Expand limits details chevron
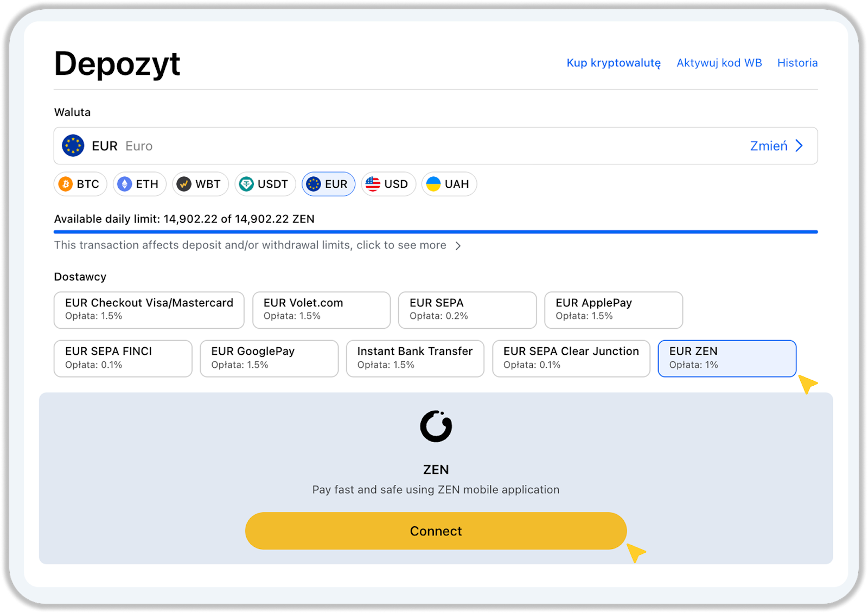The image size is (868, 613). (x=458, y=246)
